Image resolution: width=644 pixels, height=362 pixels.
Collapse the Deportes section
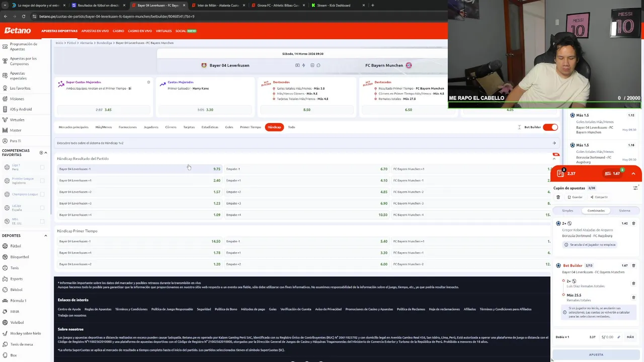(45, 235)
